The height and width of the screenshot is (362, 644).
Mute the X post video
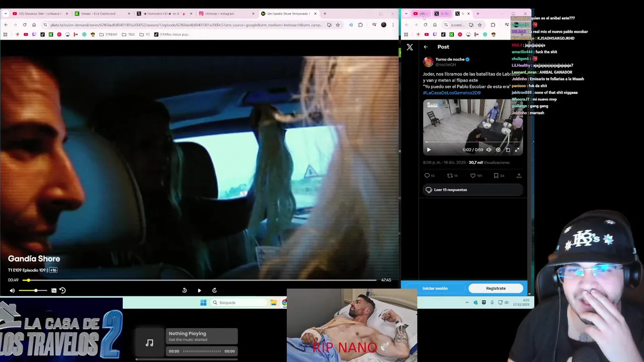(x=489, y=149)
